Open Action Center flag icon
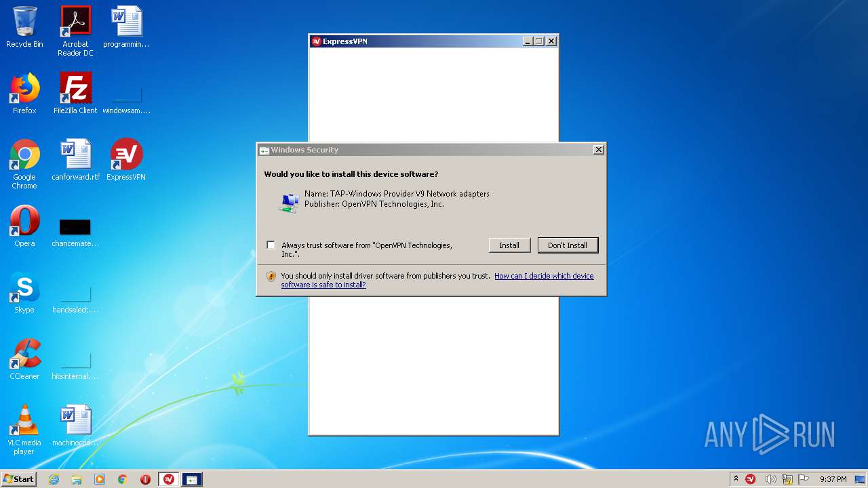 (804, 479)
